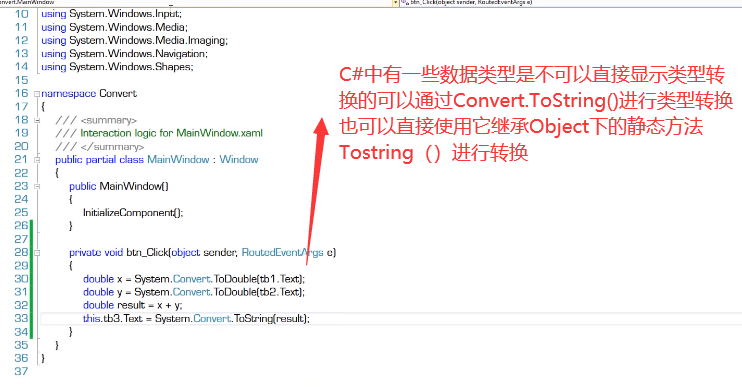Open the btn_Click member navigation dropdown
This screenshot has height=387, width=742.
(x=468, y=3)
